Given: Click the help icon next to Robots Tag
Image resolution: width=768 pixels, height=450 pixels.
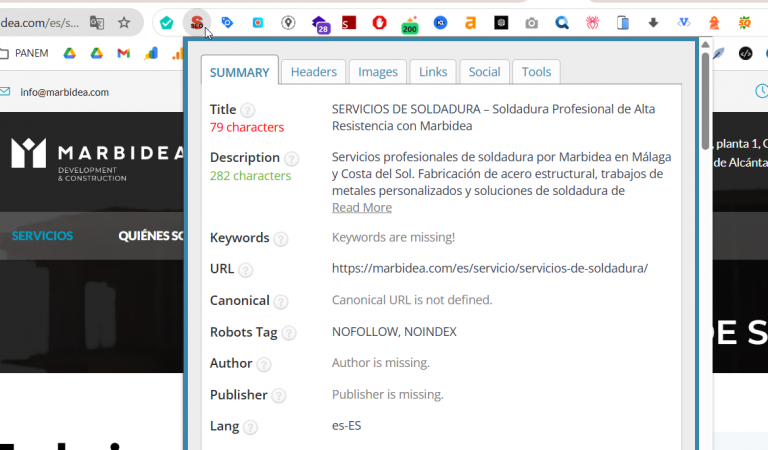Looking at the screenshot, I should pos(289,333).
